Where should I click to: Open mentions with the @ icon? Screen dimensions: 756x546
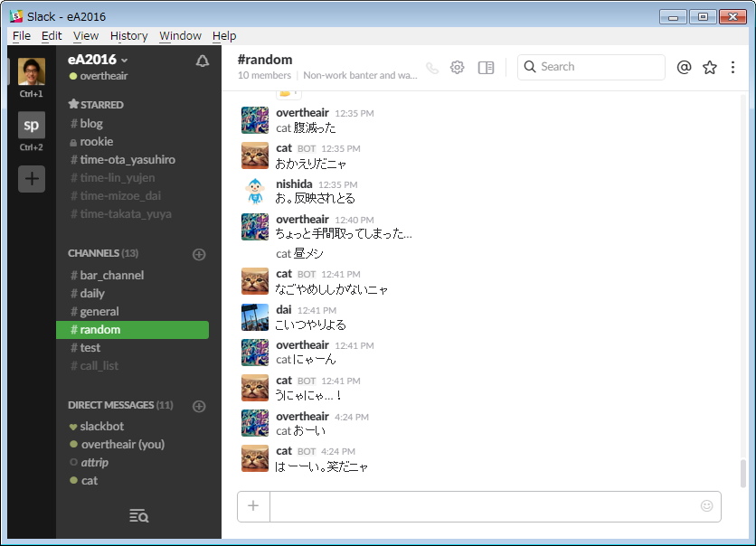[x=684, y=67]
